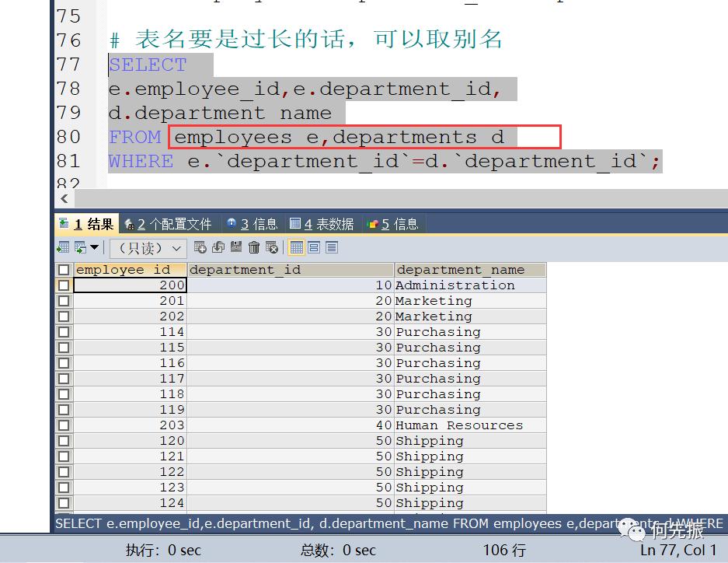This screenshot has width=728, height=563.
Task: Check the row for employee 200
Action: (x=64, y=285)
